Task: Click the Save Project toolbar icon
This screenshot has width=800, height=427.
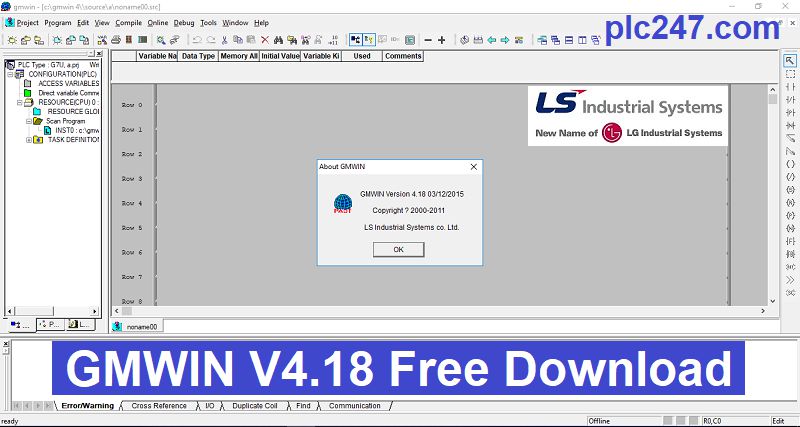Action: pyautogui.click(x=39, y=40)
